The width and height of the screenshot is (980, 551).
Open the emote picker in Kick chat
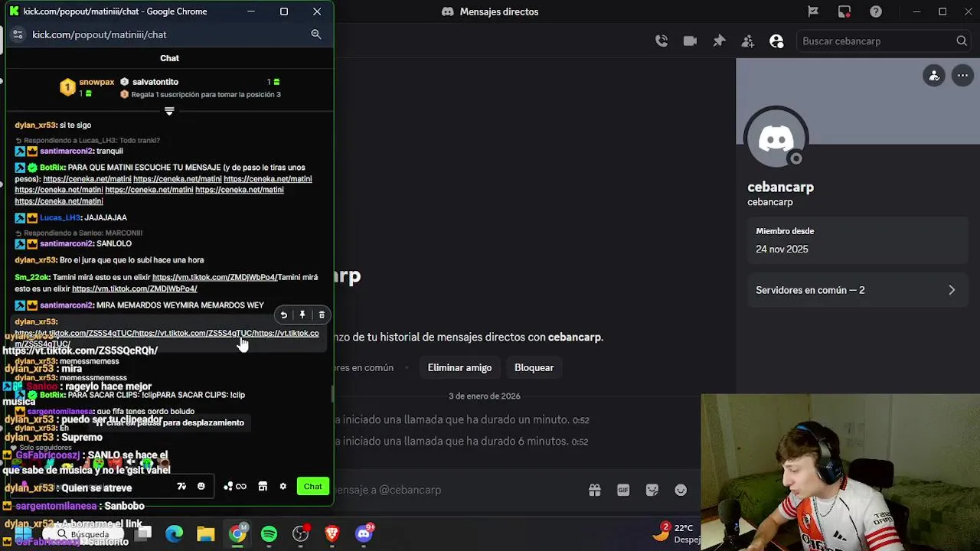pos(201,487)
